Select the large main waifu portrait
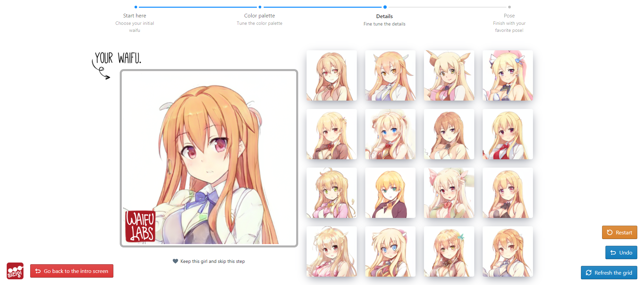The width and height of the screenshot is (644, 285). click(x=209, y=158)
